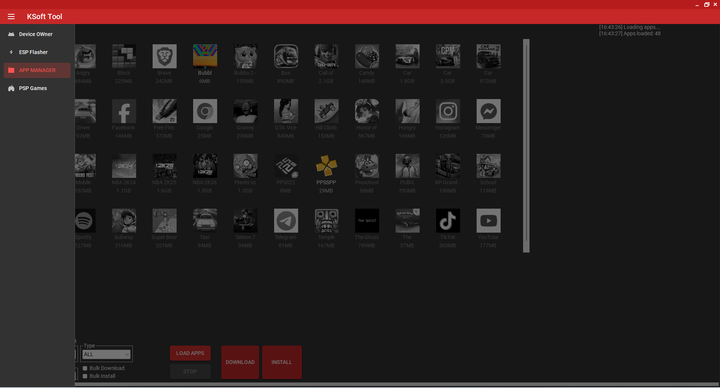Image resolution: width=720 pixels, height=388 pixels.
Task: Click the DOWNLOAD button
Action: pyautogui.click(x=240, y=362)
